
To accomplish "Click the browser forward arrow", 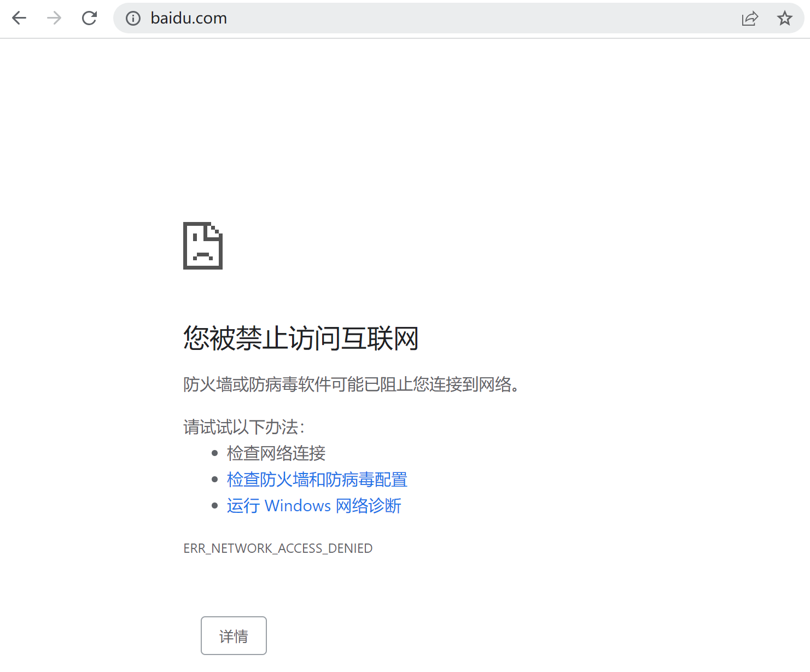I will pos(54,18).
